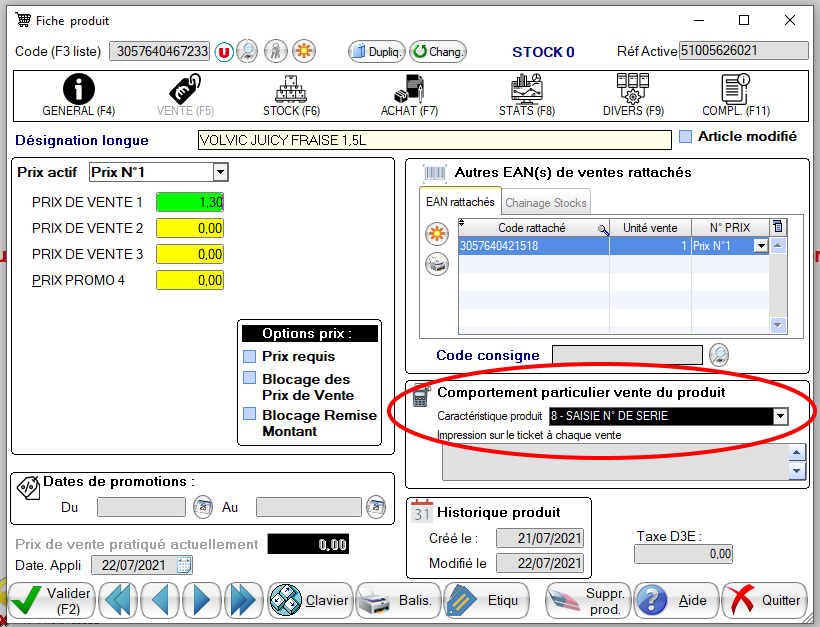Open the Prix actif dropdown

(x=220, y=173)
